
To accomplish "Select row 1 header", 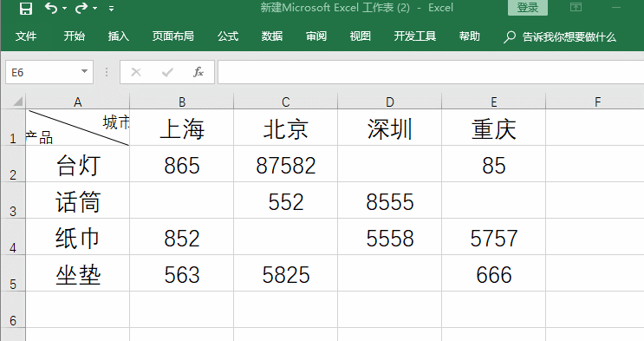I will coord(13,128).
